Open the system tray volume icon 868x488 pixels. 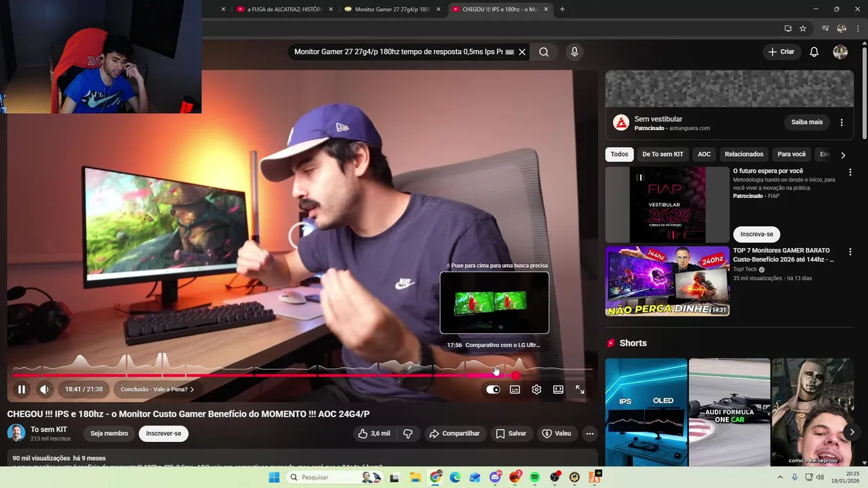tap(820, 477)
